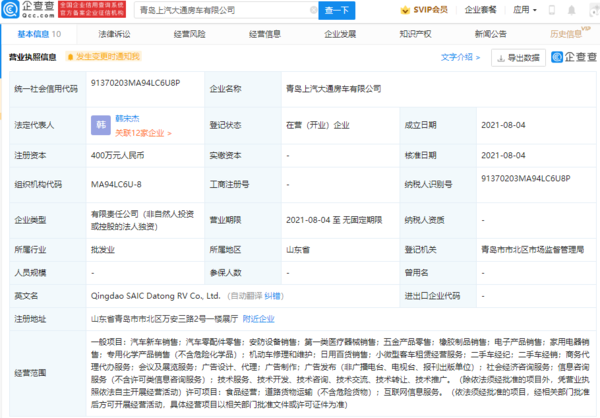Image resolution: width=600 pixels, height=418 pixels.
Task: Clear the search box with the X icon
Action: pos(313,10)
